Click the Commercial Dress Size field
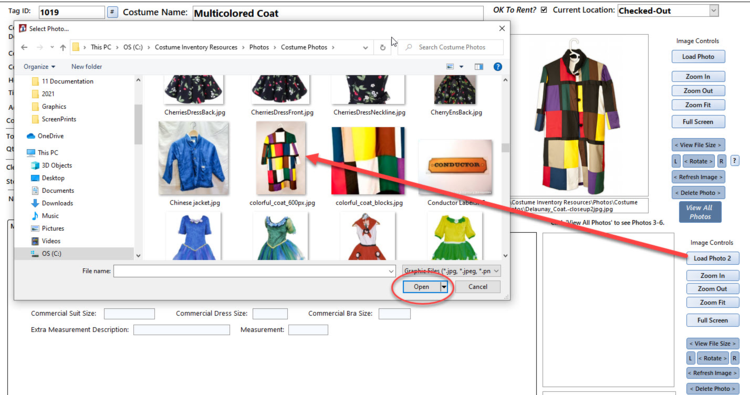The height and width of the screenshot is (395, 750). click(270, 314)
